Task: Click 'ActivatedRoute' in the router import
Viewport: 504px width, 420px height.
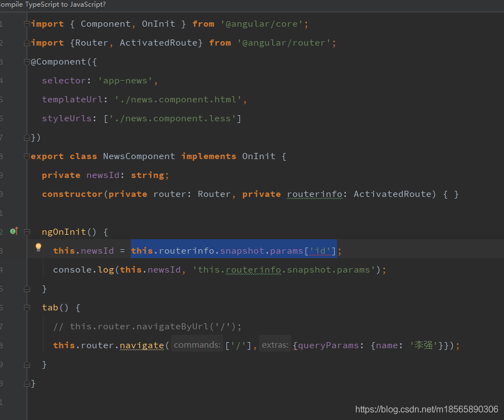Action: coord(159,43)
